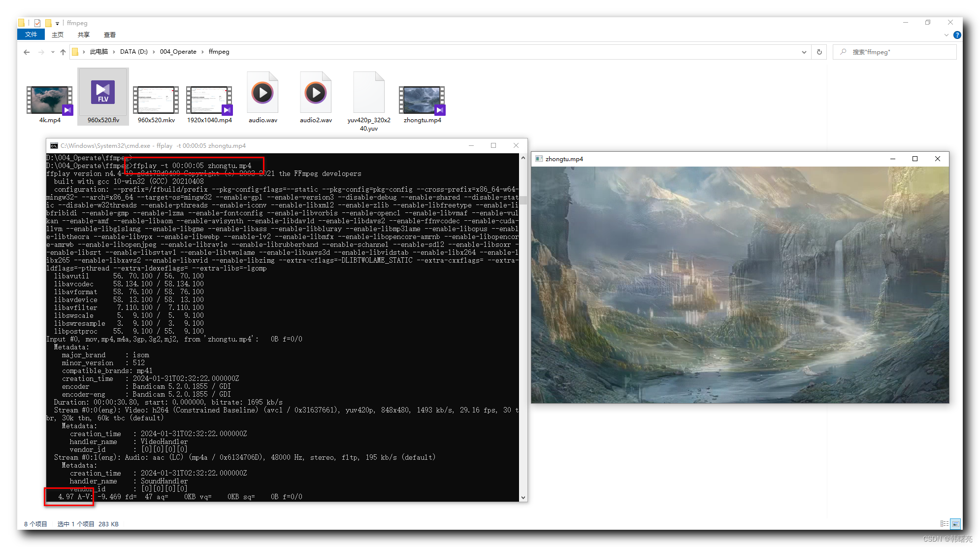The image size is (980, 547).
Task: Switch to large icons view in status bar
Action: 955,524
